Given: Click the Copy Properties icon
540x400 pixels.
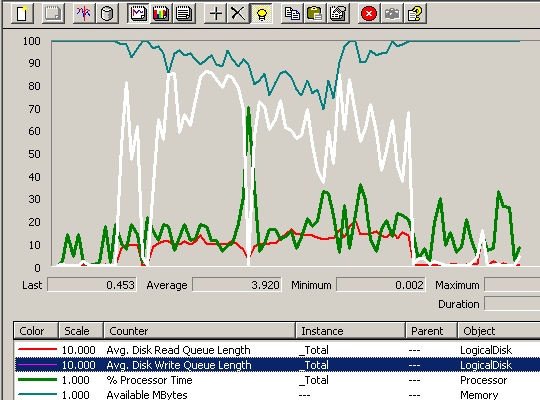Looking at the screenshot, I should [292, 14].
